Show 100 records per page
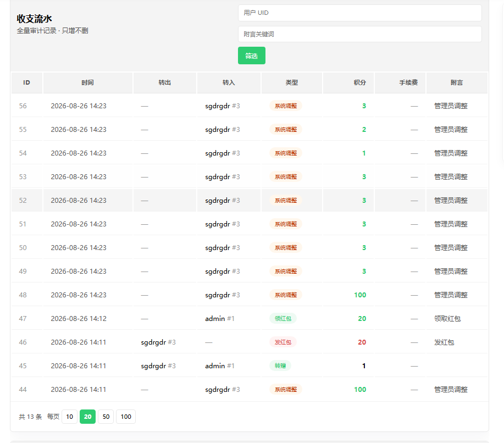This screenshot has height=443, width=504. click(126, 417)
